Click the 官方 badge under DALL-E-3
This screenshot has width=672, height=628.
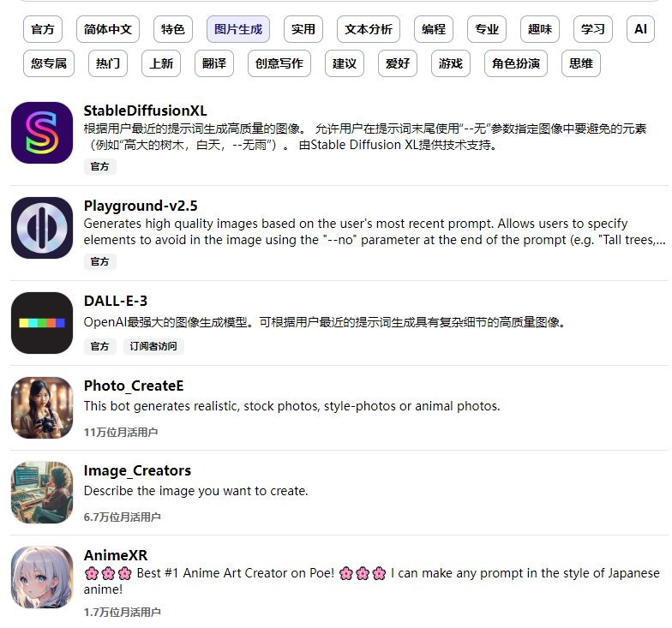click(99, 346)
